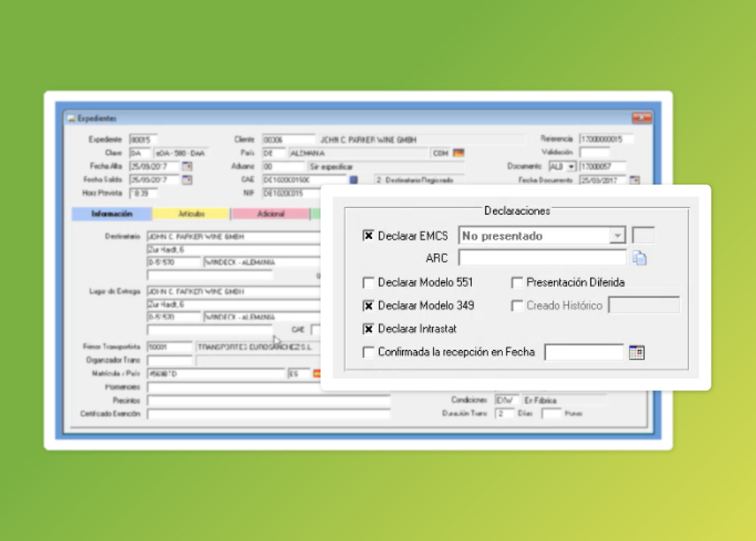Open the Documento ALB dropdown
Screen dimensions: 756x541
click(x=571, y=166)
